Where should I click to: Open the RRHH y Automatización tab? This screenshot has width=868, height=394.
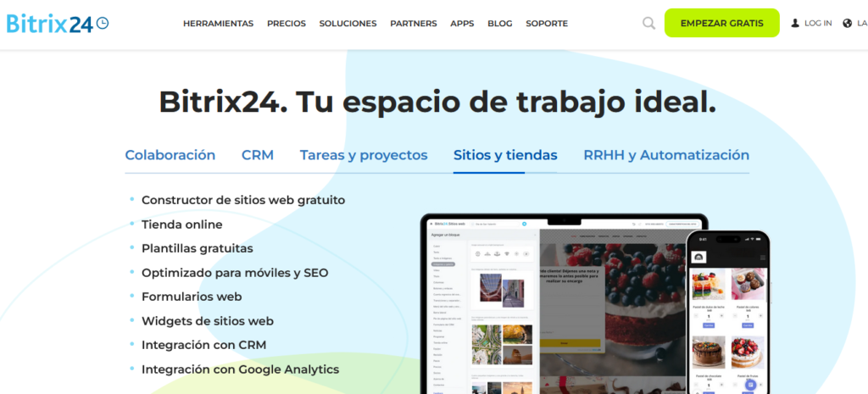coord(666,156)
